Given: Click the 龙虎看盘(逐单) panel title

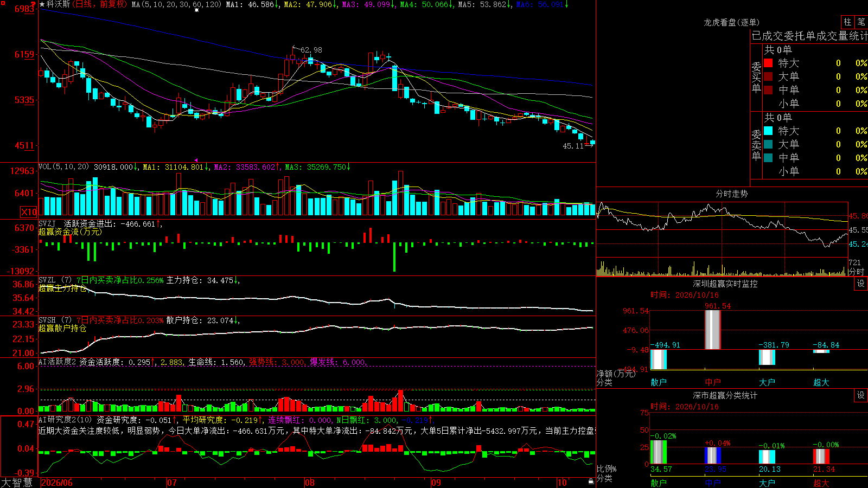Looking at the screenshot, I should coord(732,22).
